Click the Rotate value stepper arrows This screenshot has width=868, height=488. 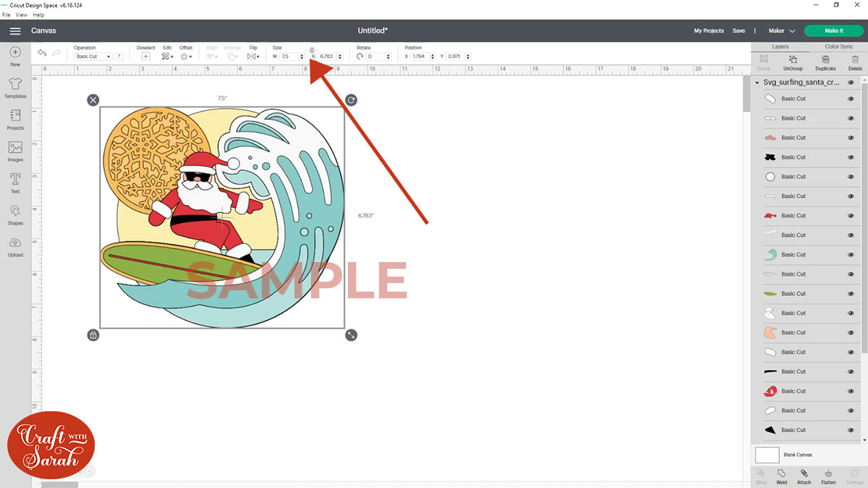point(388,56)
